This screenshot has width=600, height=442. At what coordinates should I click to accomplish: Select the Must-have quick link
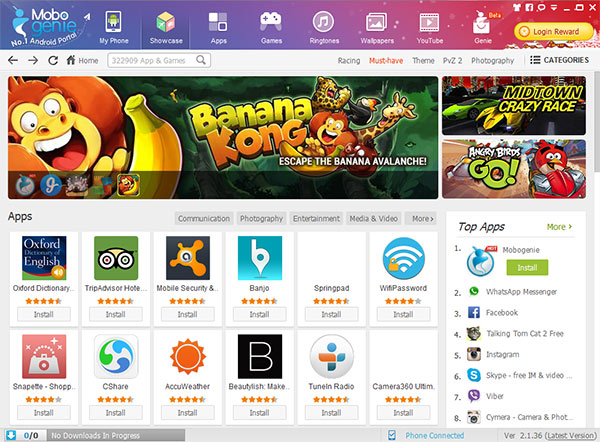(x=386, y=60)
